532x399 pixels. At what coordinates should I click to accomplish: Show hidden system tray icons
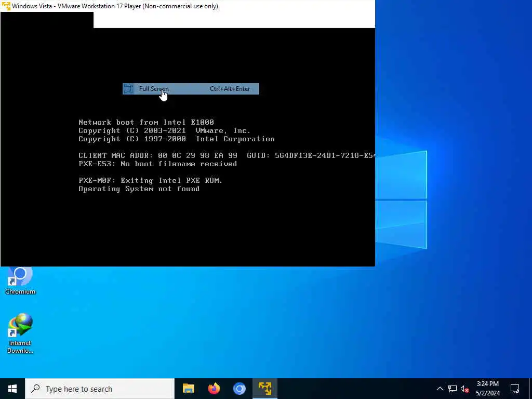tap(440, 389)
